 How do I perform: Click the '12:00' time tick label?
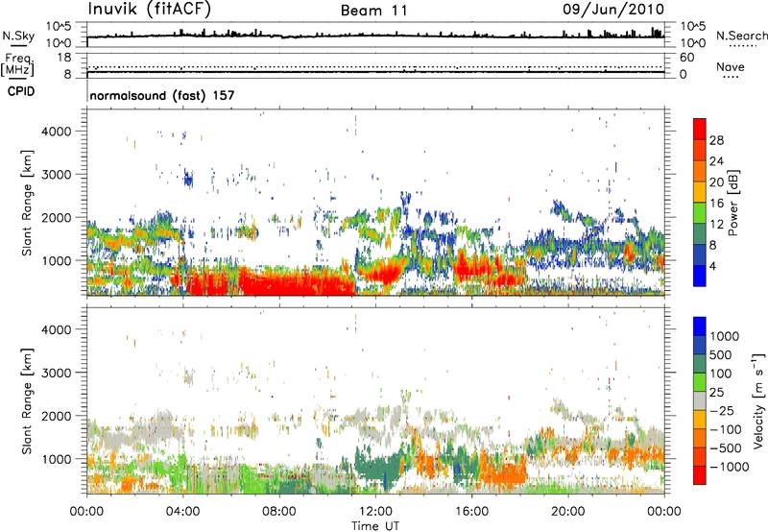375,512
